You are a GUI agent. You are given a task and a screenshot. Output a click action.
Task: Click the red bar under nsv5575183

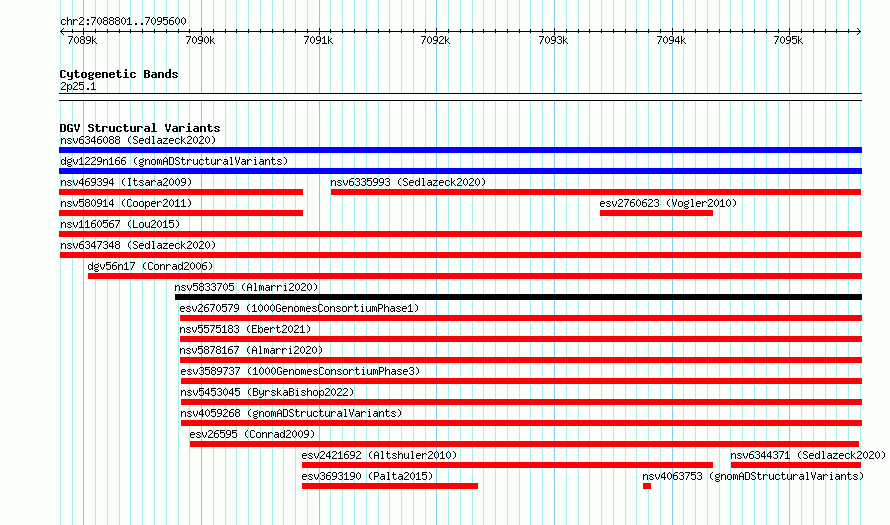coord(521,339)
